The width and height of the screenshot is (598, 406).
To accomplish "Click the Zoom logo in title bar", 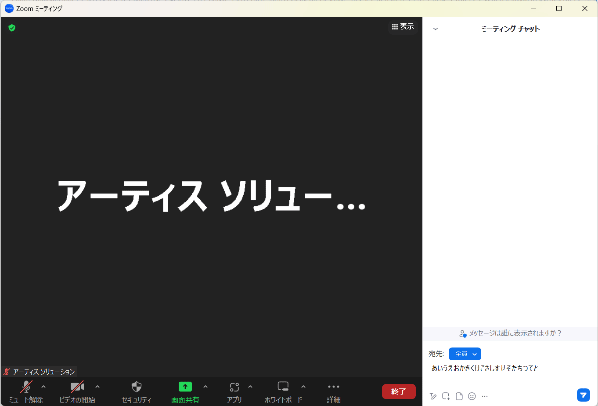I will coord(9,8).
